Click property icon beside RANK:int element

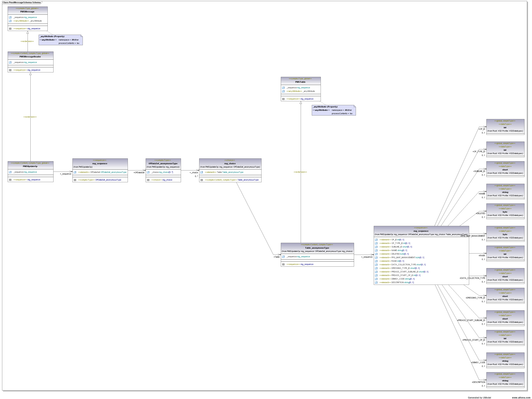[x=376, y=261]
